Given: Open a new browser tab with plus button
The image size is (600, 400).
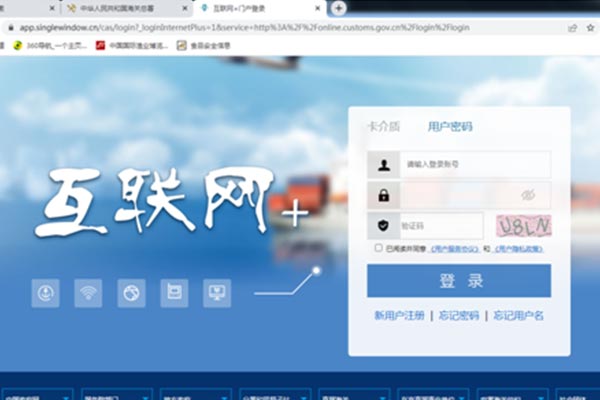Looking at the screenshot, I should click(338, 8).
